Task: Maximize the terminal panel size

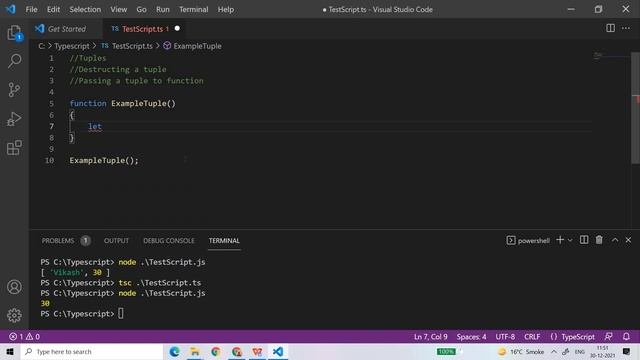Action: [x=615, y=240]
